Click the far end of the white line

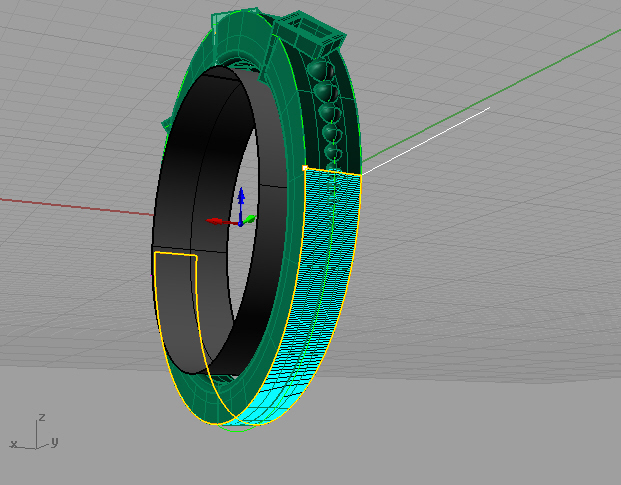point(489,107)
